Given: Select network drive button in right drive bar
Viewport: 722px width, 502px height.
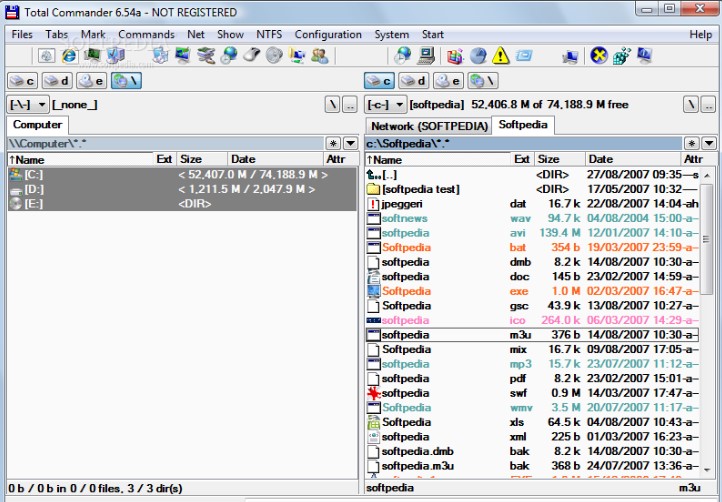Looking at the screenshot, I should pyautogui.click(x=483, y=81).
